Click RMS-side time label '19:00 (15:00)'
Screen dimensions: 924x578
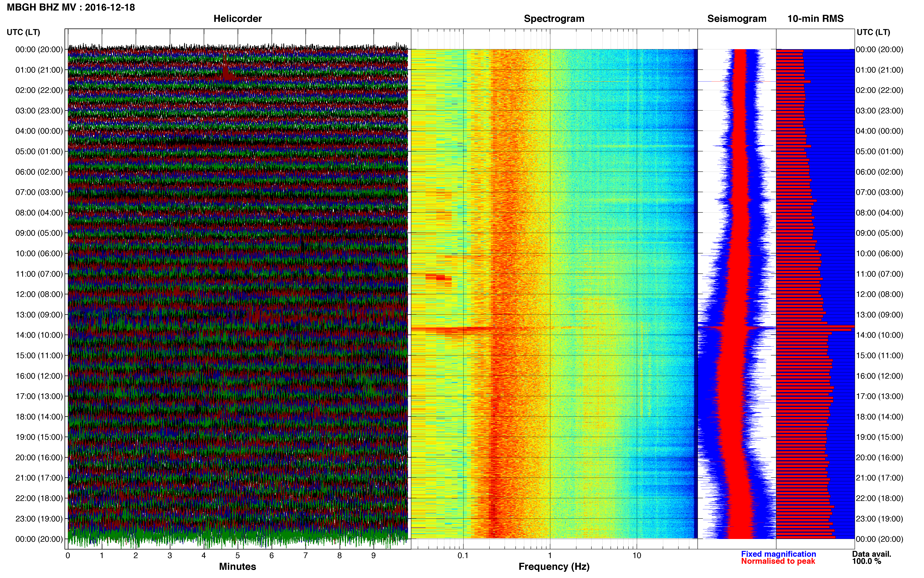point(880,437)
